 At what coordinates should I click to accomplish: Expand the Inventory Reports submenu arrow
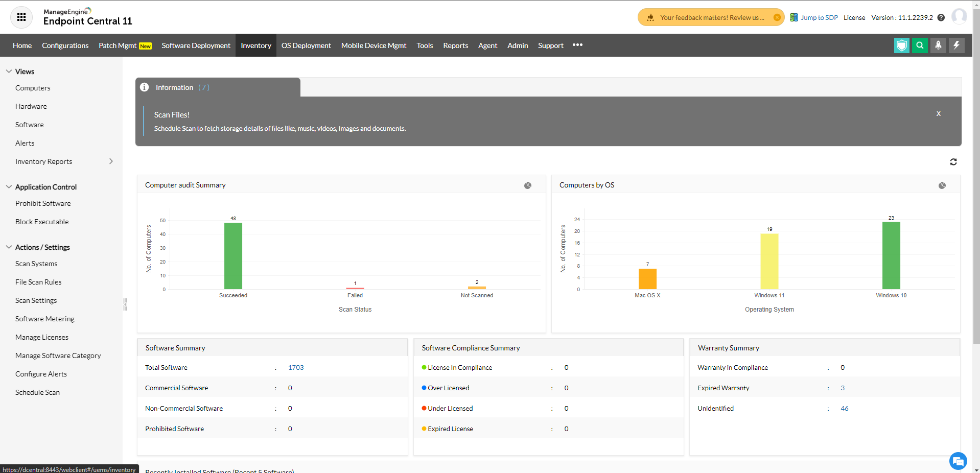(111, 161)
